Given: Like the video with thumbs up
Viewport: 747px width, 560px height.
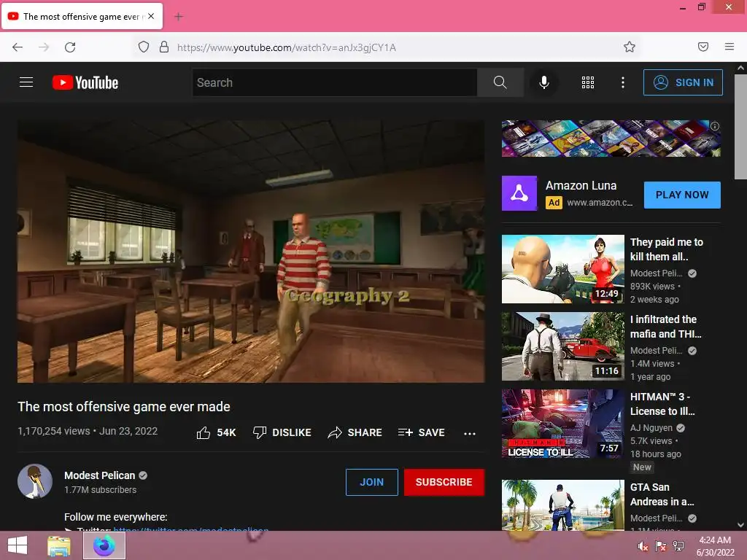Looking at the screenshot, I should tap(216, 432).
